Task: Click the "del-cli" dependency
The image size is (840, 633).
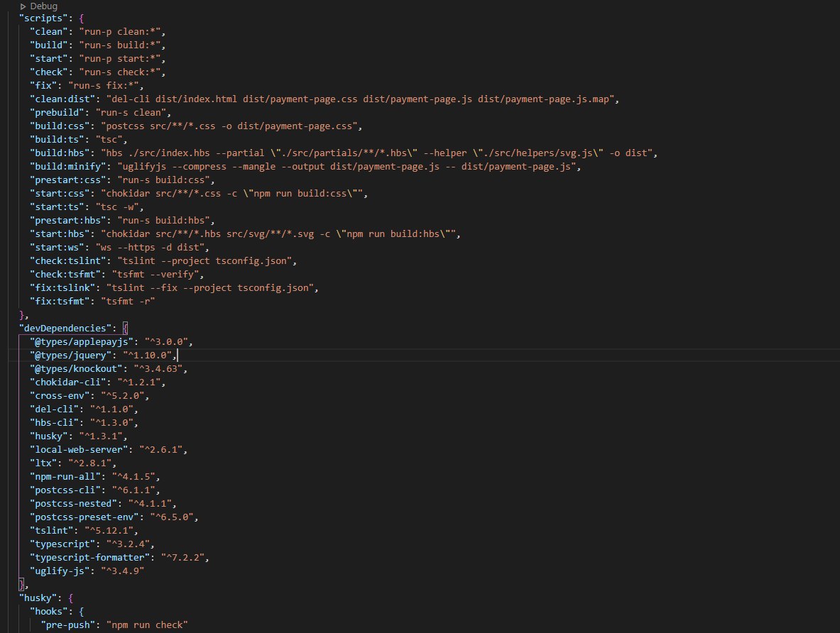Action: coord(54,409)
